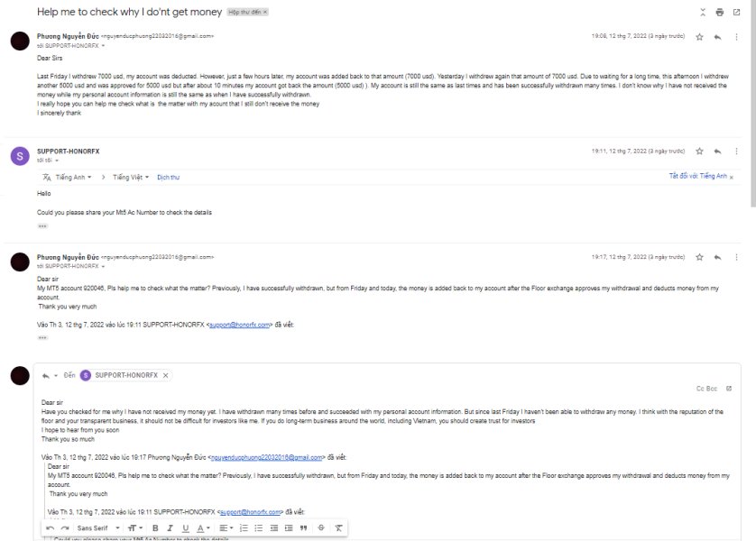Open the Tiếng Anh source language dropdown

[73, 178]
